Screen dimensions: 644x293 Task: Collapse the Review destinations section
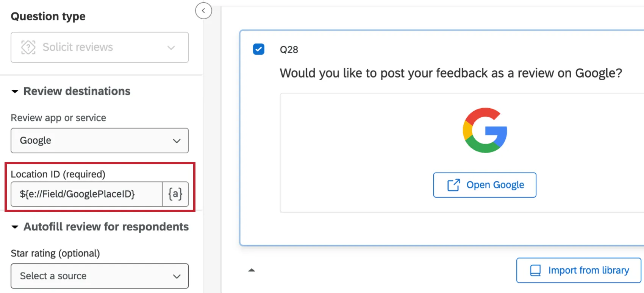[x=15, y=92]
